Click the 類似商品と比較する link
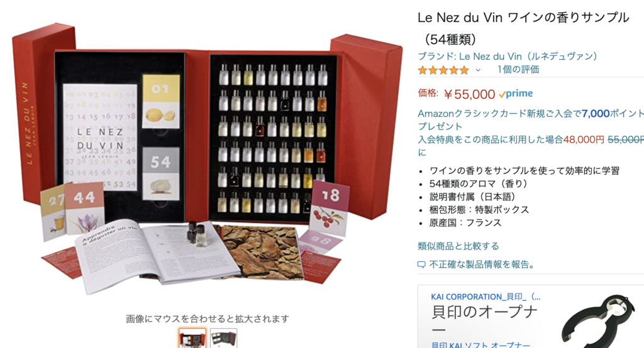The height and width of the screenshot is (348, 644). 458,246
